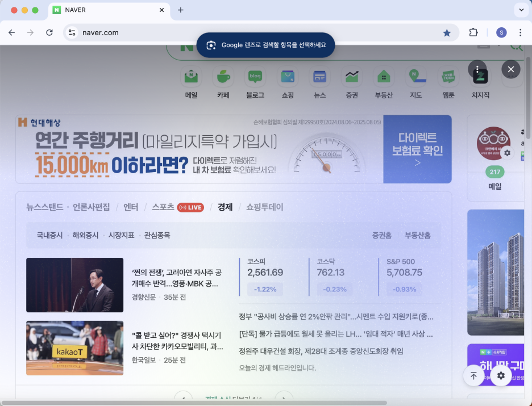The height and width of the screenshot is (406, 532).
Task: Open site information icon in address bar
Action: coord(72,32)
